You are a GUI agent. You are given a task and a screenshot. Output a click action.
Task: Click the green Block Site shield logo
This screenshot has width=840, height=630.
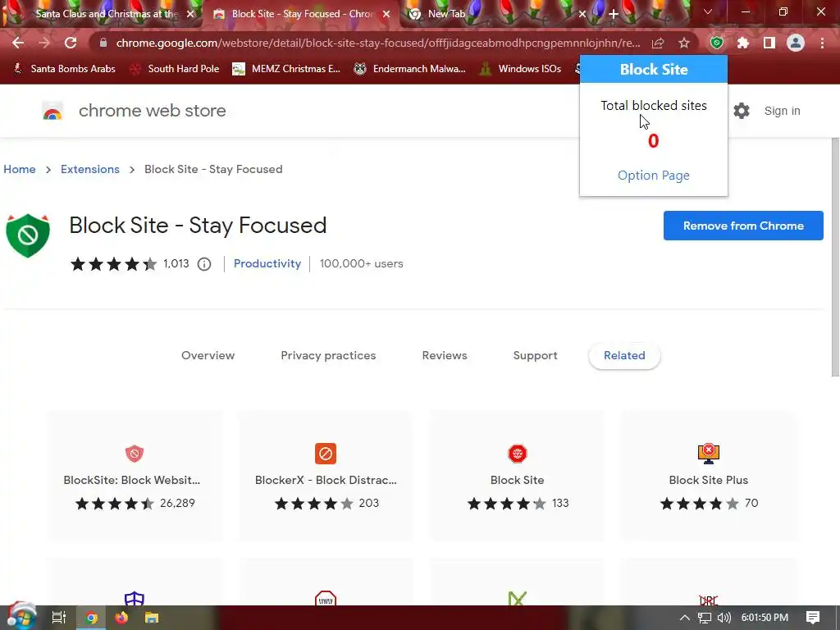coord(28,235)
